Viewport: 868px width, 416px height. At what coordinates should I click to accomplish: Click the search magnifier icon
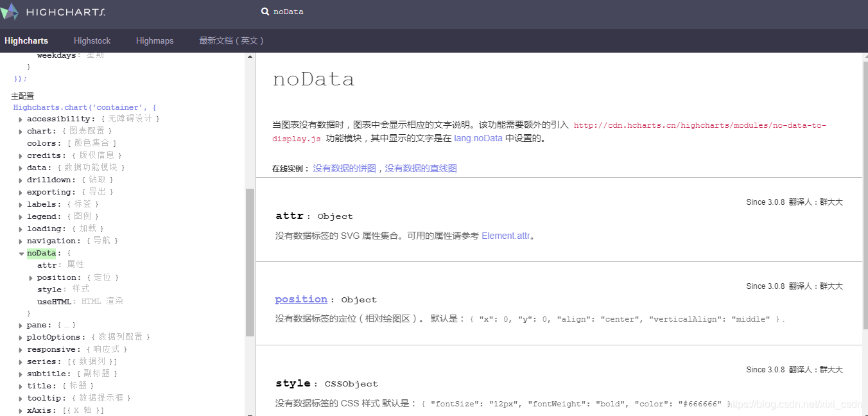(x=265, y=12)
